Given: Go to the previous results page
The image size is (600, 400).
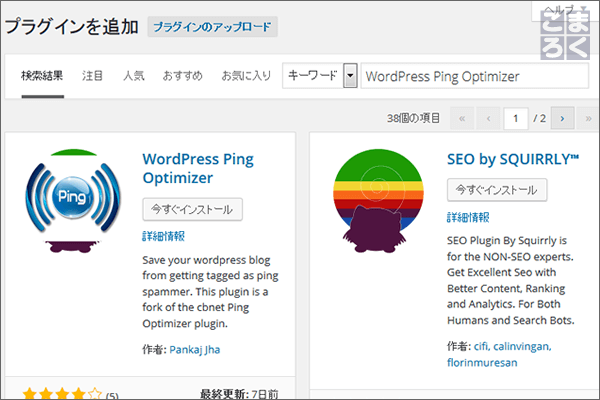Looking at the screenshot, I should point(488,118).
